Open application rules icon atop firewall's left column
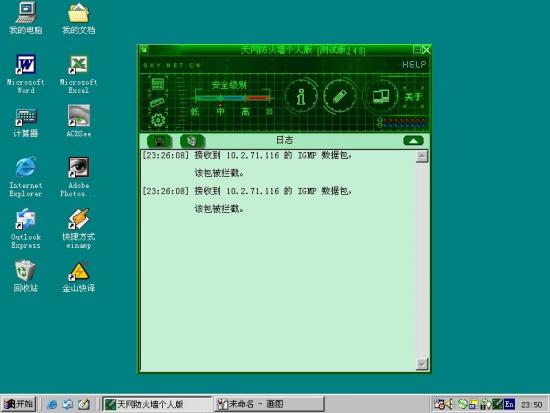This screenshot has height=413, width=550. click(158, 84)
